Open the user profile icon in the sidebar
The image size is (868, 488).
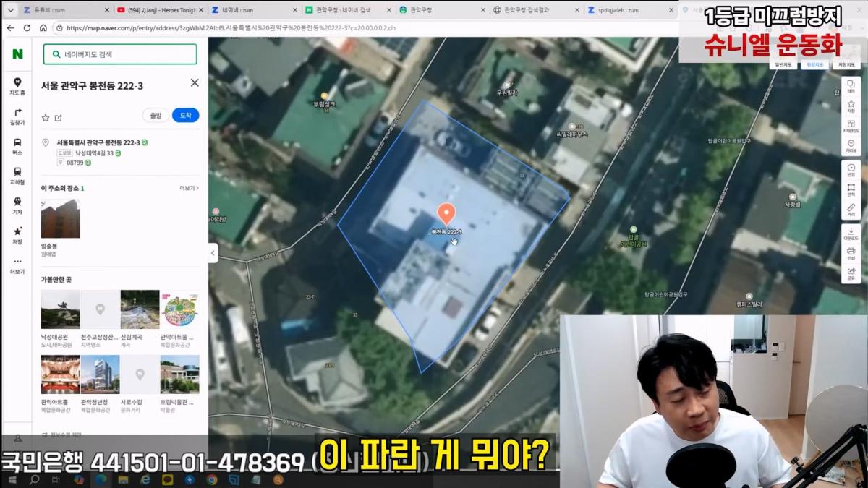(18, 438)
